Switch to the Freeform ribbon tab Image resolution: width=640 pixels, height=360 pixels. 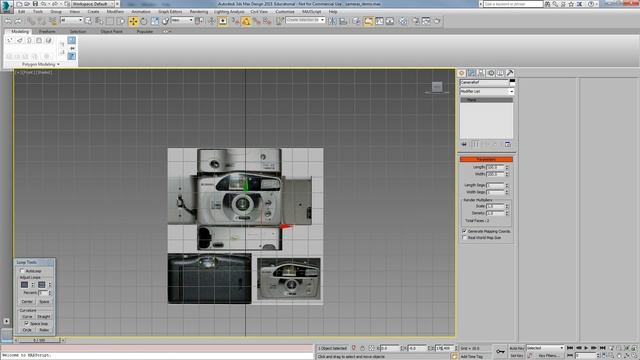(x=47, y=31)
